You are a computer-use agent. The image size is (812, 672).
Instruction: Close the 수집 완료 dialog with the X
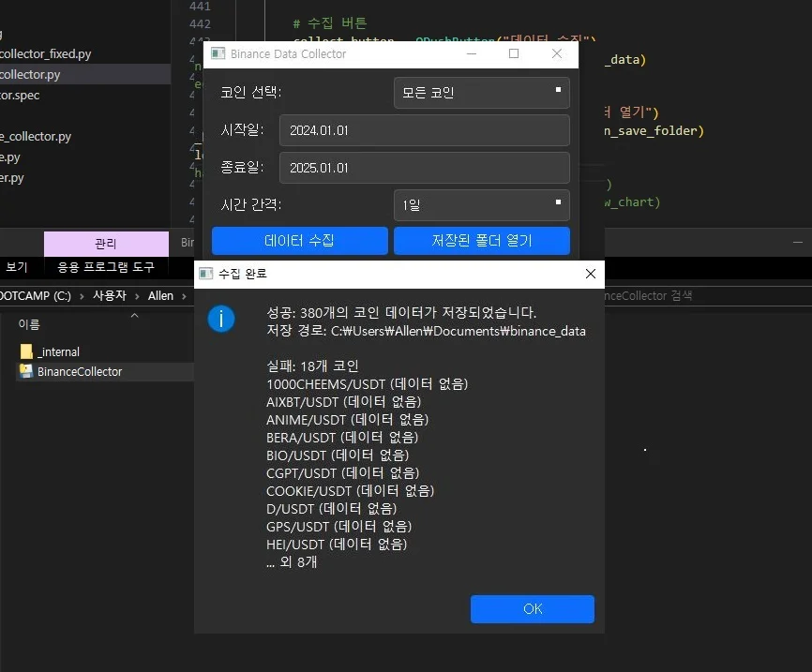pos(591,274)
